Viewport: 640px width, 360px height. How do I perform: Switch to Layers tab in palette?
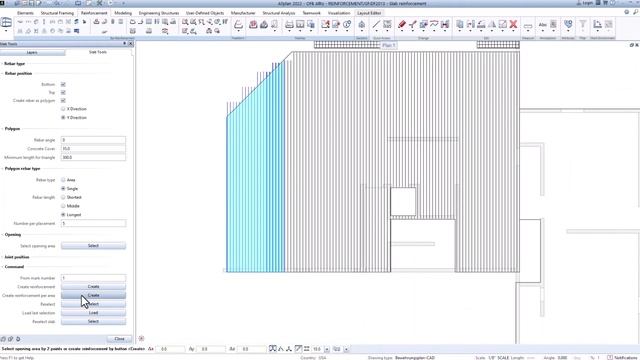coord(32,53)
